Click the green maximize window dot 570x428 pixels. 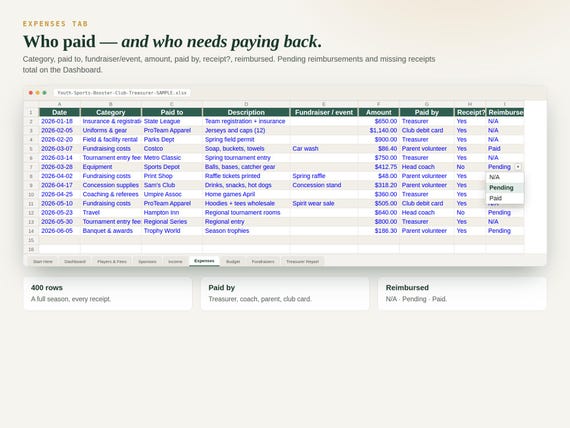44,93
